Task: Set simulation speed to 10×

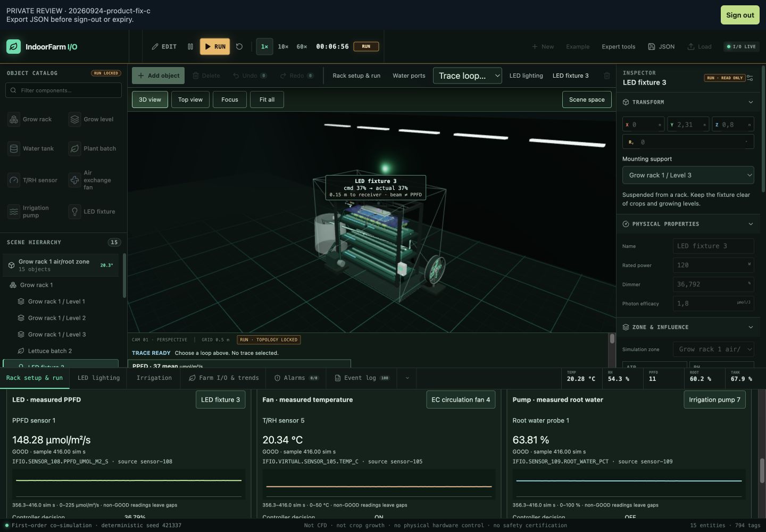Action: pyautogui.click(x=283, y=47)
